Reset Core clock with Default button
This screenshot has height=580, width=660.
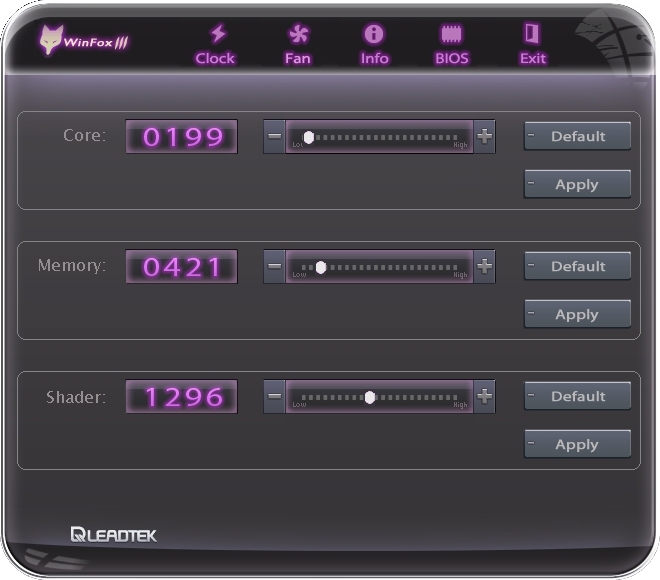tap(577, 136)
